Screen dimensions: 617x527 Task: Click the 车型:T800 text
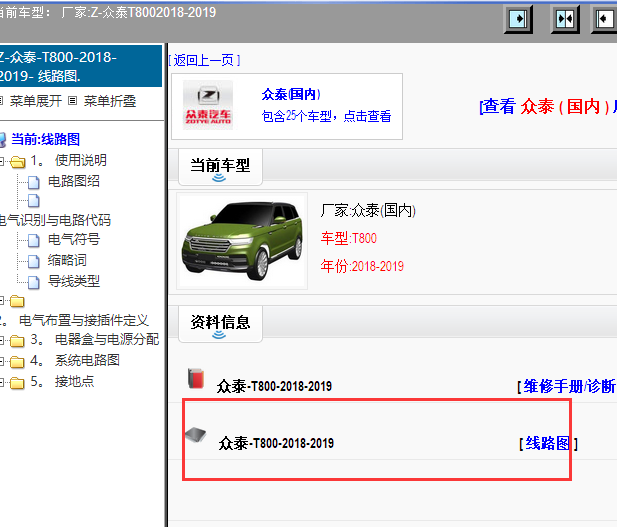click(349, 238)
